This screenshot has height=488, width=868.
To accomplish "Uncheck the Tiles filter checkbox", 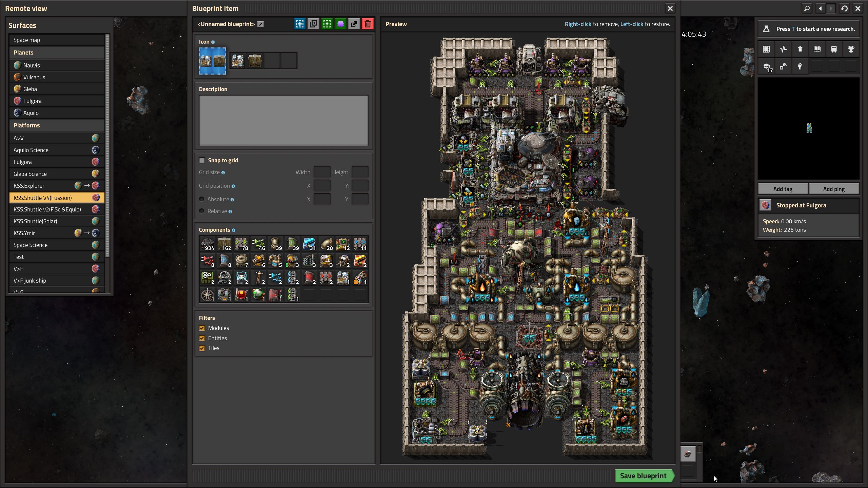I will coord(202,348).
